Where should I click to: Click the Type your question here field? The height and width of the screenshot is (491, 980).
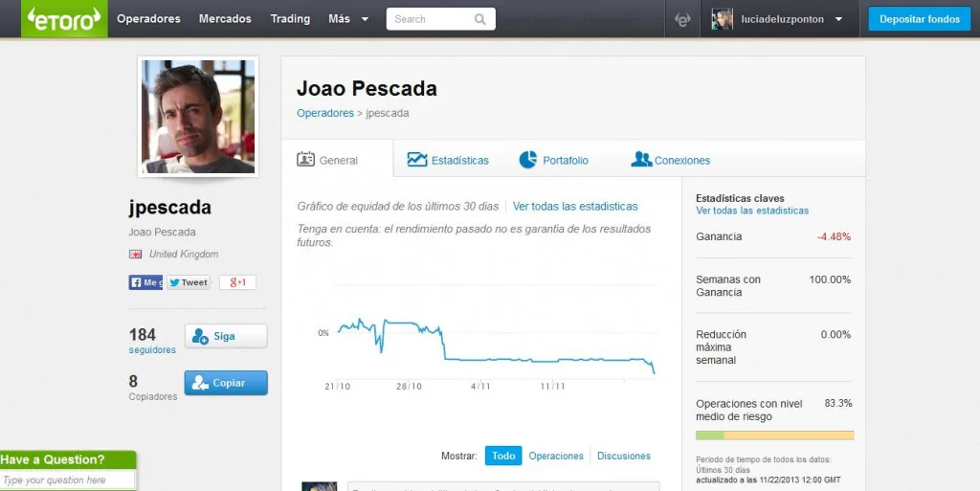pyautogui.click(x=68, y=480)
